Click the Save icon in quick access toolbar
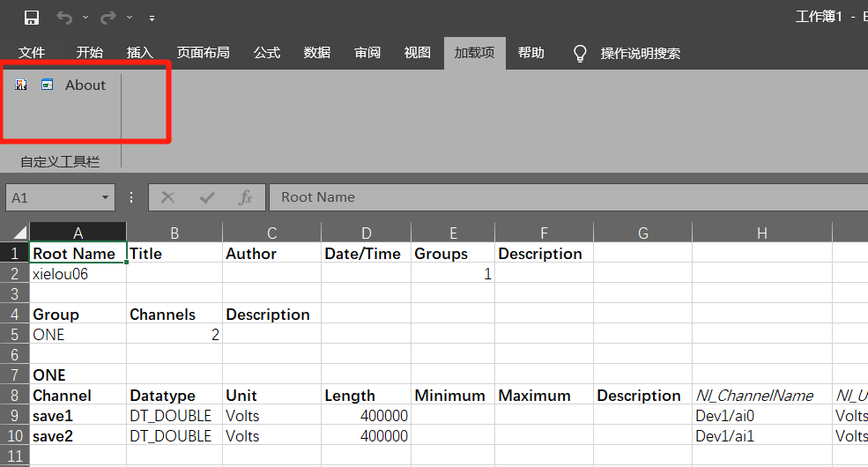This screenshot has width=868, height=467. pyautogui.click(x=32, y=18)
